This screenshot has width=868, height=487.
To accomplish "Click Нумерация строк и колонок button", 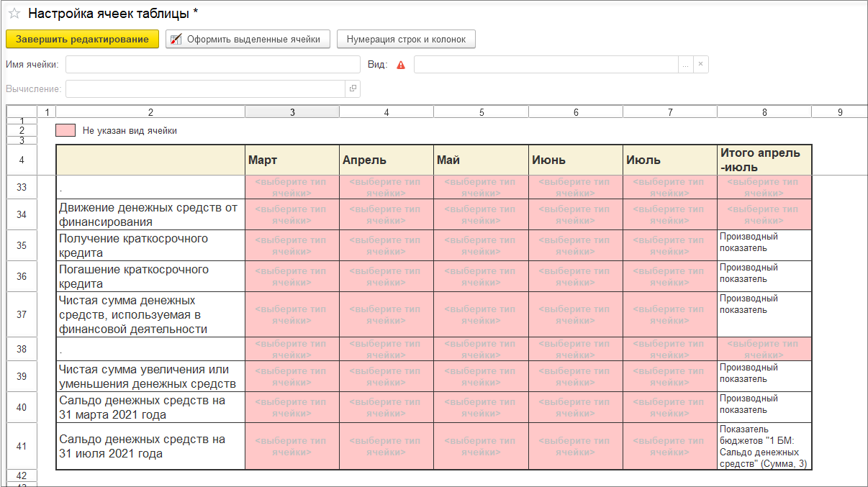I will tap(406, 39).
